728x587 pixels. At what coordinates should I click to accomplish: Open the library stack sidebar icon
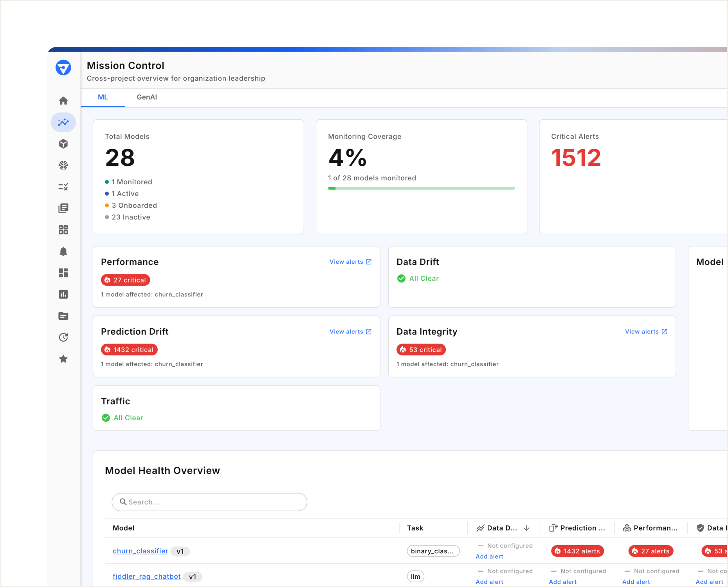click(63, 208)
